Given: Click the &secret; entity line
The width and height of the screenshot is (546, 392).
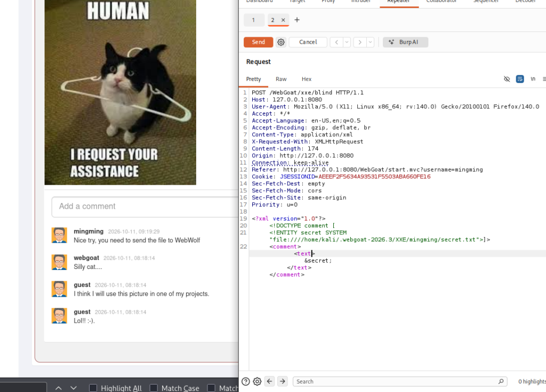Looking at the screenshot, I should [x=318, y=260].
